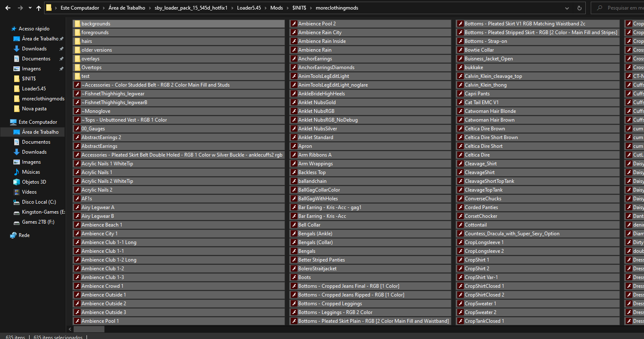644x339 pixels.
Task: Select Disco Local (C:) drive in sidebar
Action: click(x=39, y=202)
